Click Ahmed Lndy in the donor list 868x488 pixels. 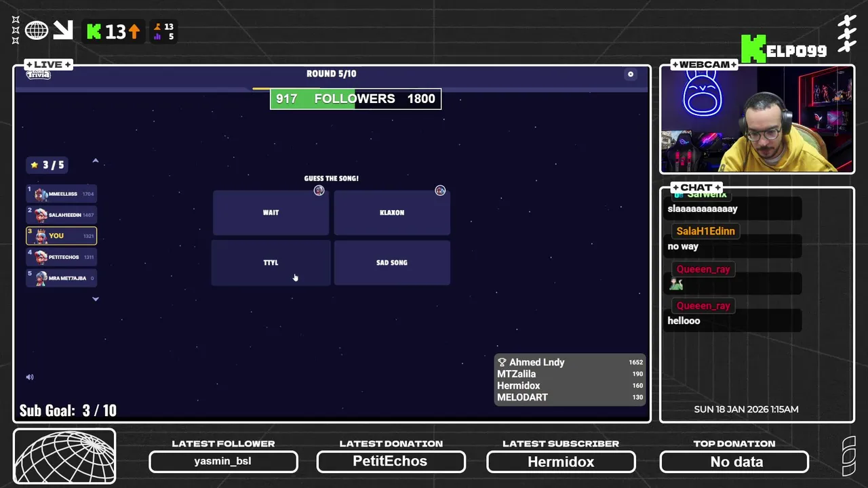coord(536,362)
